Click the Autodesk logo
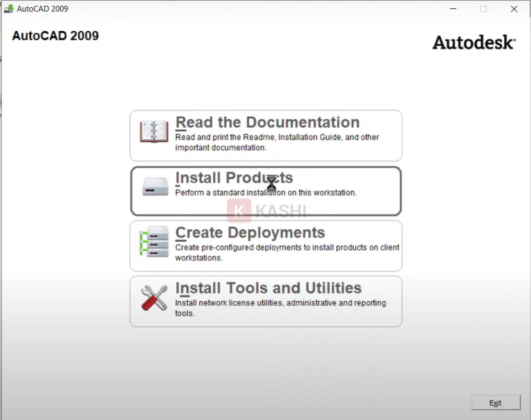The image size is (531, 420). [x=473, y=43]
